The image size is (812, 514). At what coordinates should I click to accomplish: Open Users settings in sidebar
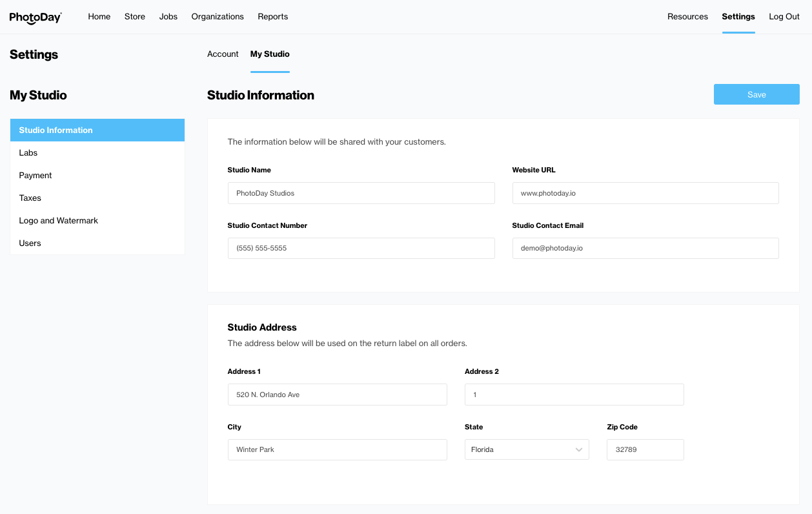(x=97, y=243)
